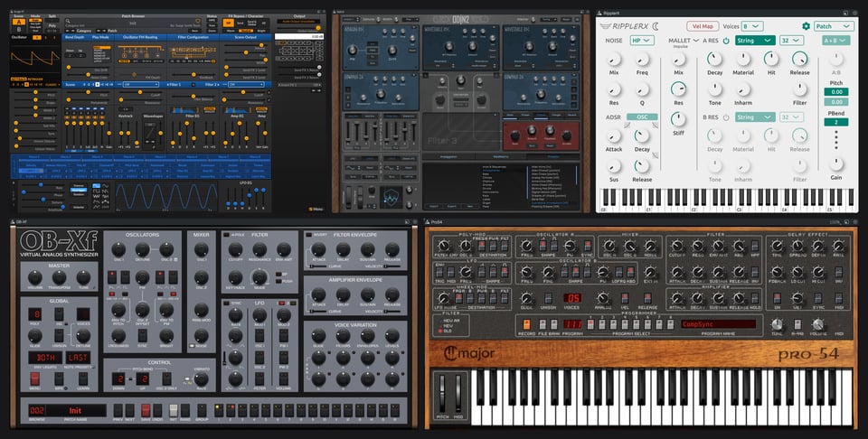Click red SAVE switch in OB-Xf
The height and width of the screenshot is (439, 868).
click(x=145, y=410)
